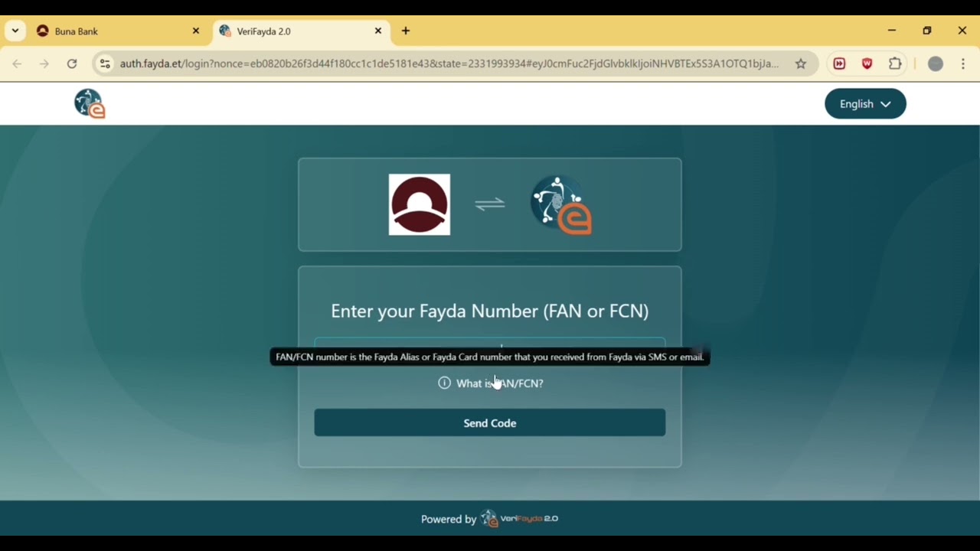Click the Enter your Fayda Number heading
The height and width of the screenshot is (551, 980).
(x=490, y=311)
